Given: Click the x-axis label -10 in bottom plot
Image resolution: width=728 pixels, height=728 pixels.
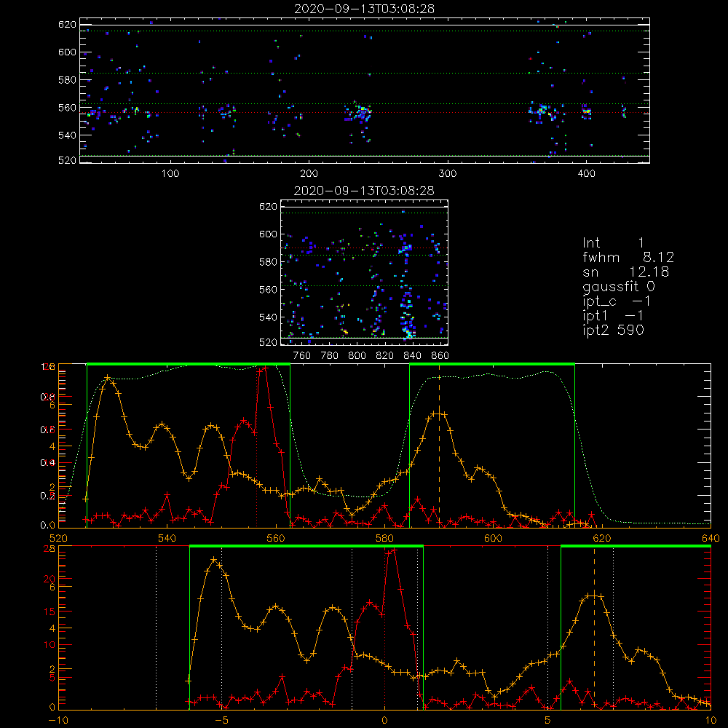Looking at the screenshot, I should pyautogui.click(x=58, y=720).
